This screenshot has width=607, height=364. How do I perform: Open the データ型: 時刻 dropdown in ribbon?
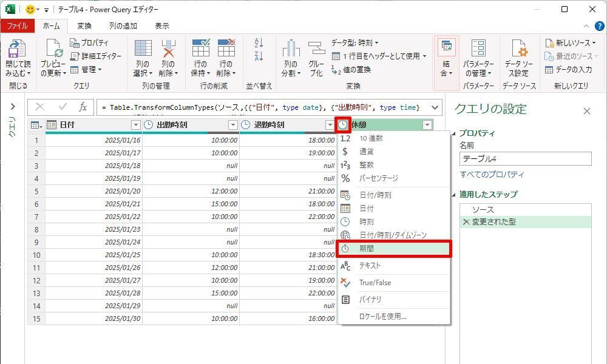355,43
